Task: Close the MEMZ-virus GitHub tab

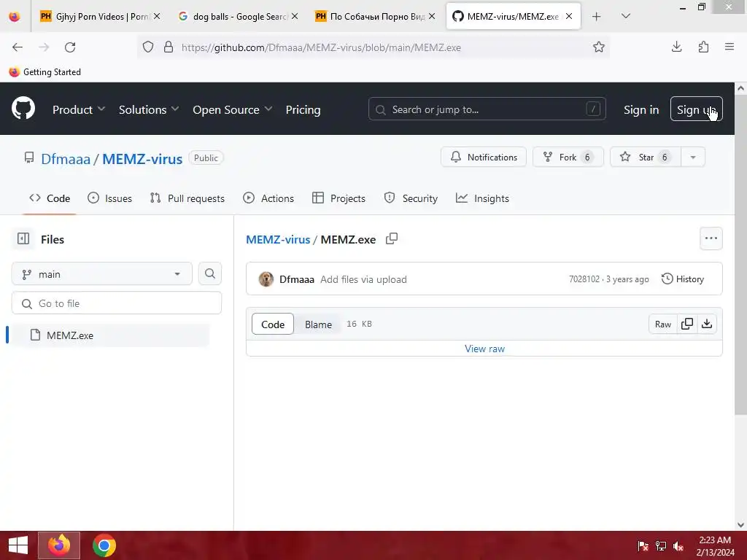Action: (x=569, y=16)
